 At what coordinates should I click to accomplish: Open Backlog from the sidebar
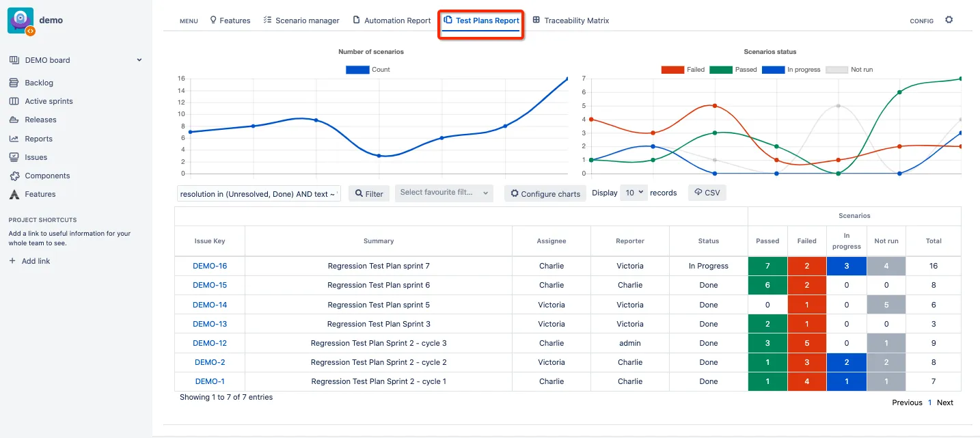(x=39, y=83)
